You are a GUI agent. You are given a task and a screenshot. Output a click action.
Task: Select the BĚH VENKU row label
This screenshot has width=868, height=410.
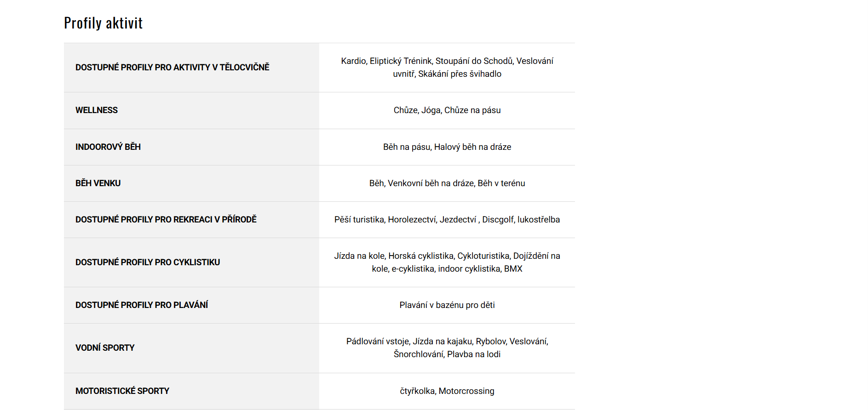pos(98,183)
